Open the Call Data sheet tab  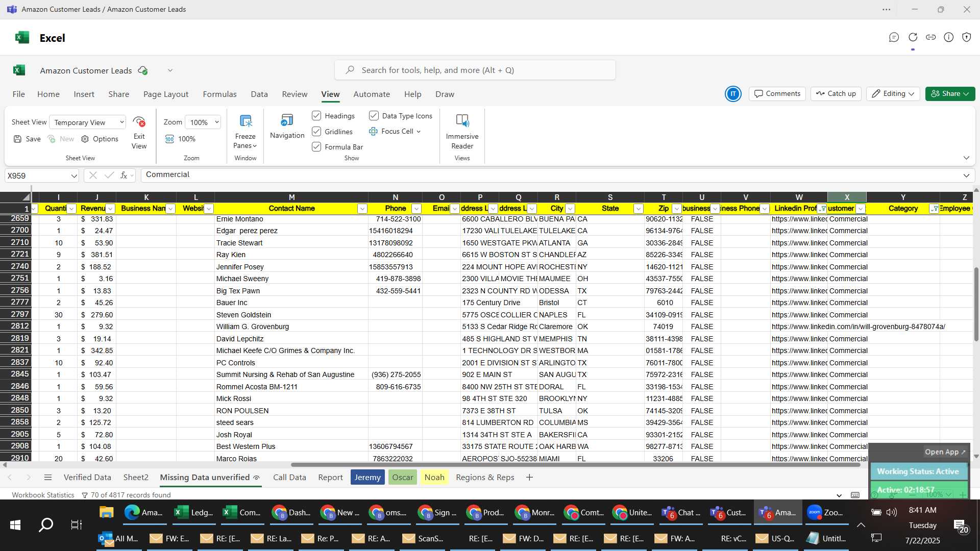point(289,478)
